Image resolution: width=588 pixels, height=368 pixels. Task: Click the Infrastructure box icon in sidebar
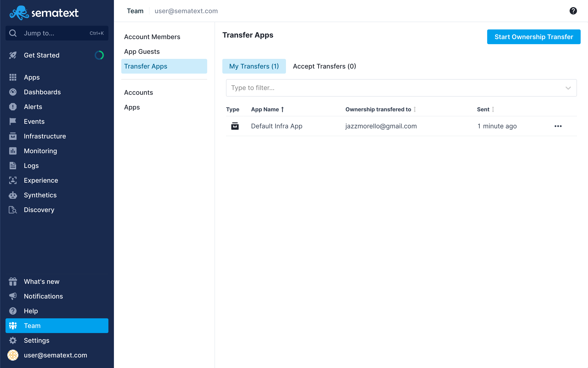pyautogui.click(x=13, y=136)
